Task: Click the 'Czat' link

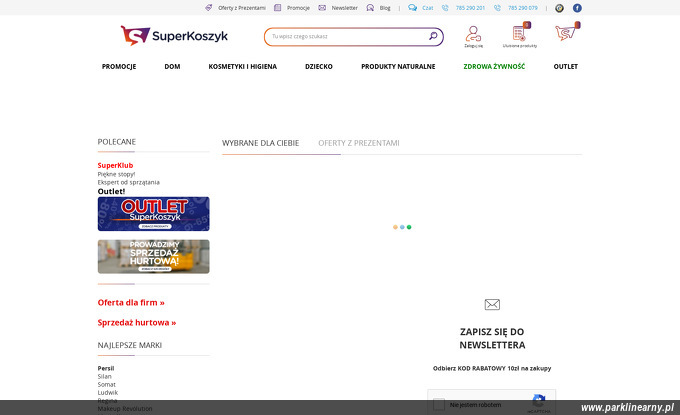Action: (428, 8)
